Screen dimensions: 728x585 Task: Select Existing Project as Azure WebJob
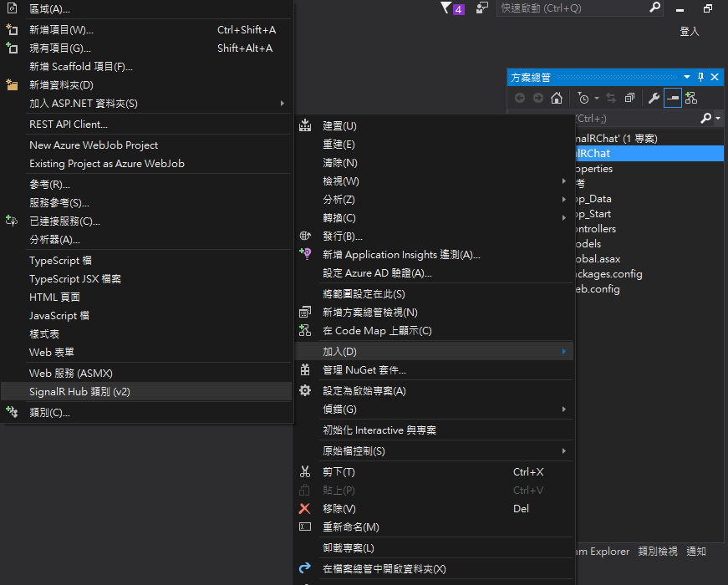146,164
